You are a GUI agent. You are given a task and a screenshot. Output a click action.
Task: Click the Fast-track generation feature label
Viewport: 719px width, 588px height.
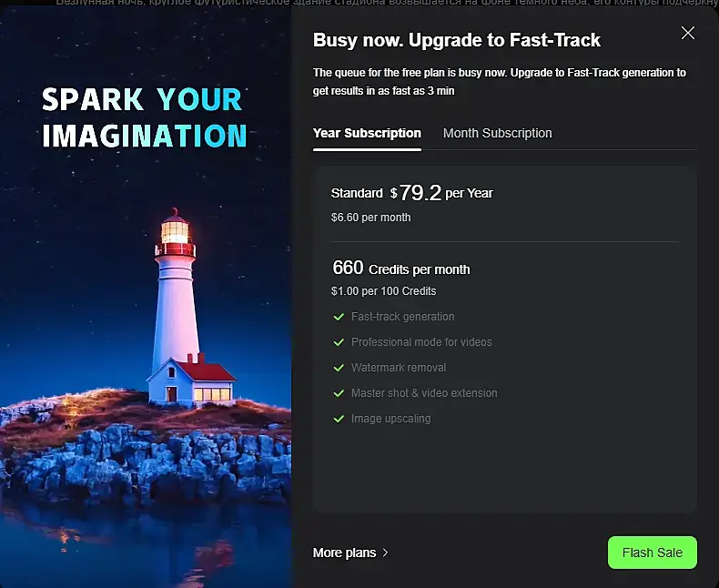tap(402, 317)
